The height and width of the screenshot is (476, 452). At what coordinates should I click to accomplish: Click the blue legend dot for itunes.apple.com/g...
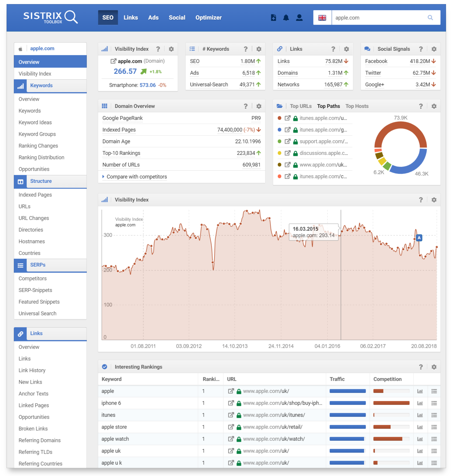(280, 130)
